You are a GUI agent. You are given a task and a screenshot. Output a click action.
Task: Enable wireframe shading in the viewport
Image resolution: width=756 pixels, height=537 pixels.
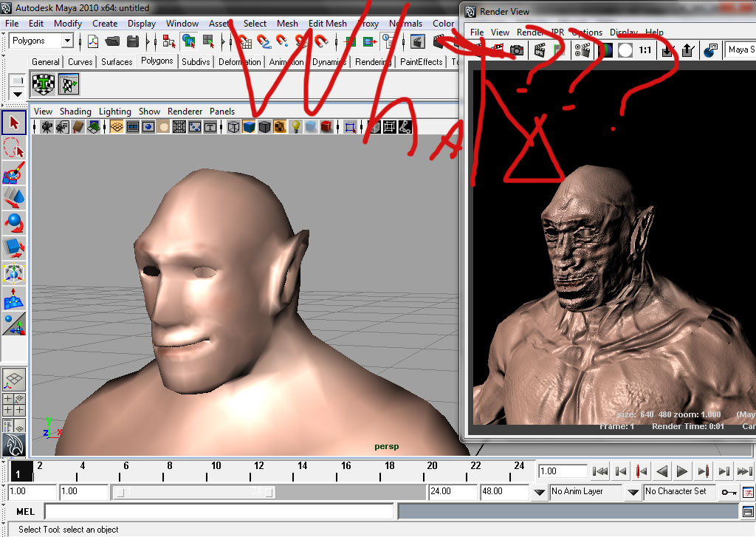233,127
